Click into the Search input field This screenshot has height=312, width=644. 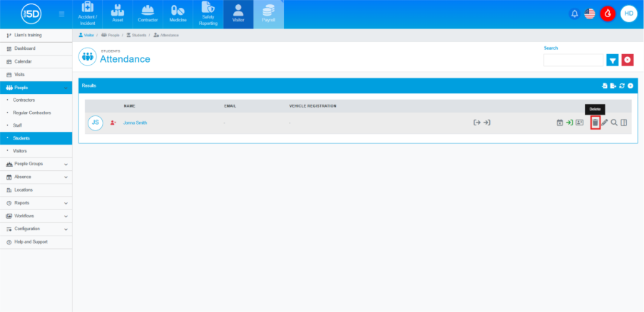click(x=573, y=60)
